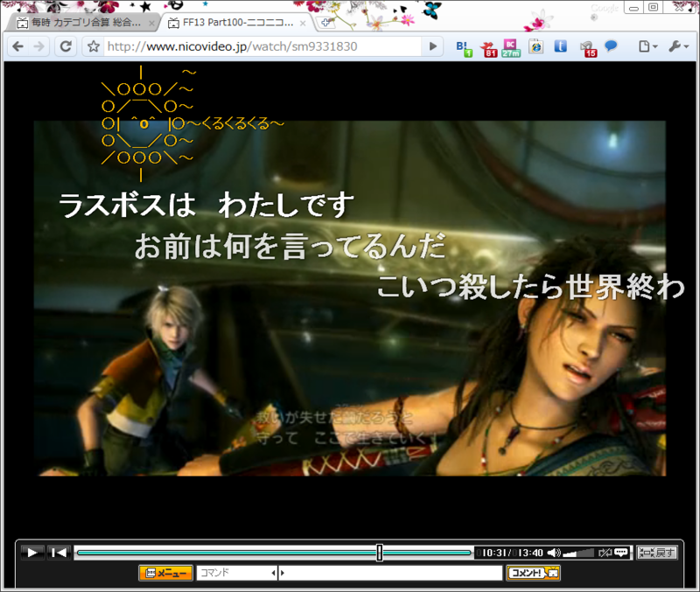Screen dimensions: 700x592
Task: Go back with the browser back arrow
Action: click(17, 46)
